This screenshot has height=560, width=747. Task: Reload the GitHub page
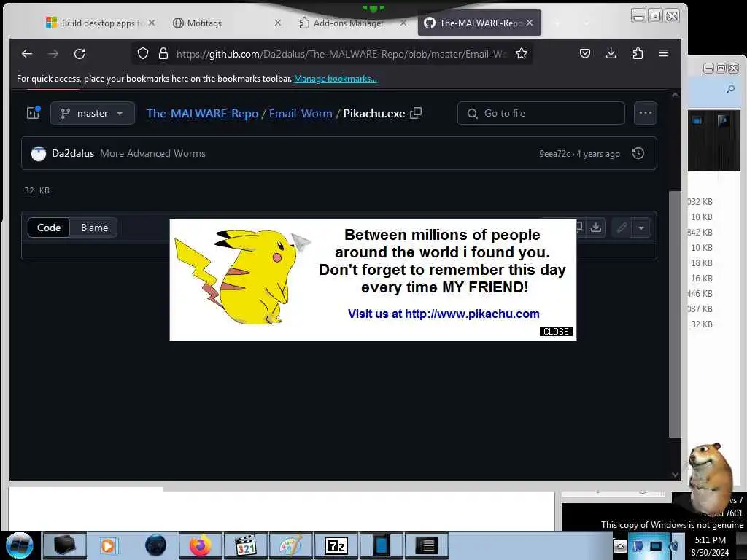point(80,54)
